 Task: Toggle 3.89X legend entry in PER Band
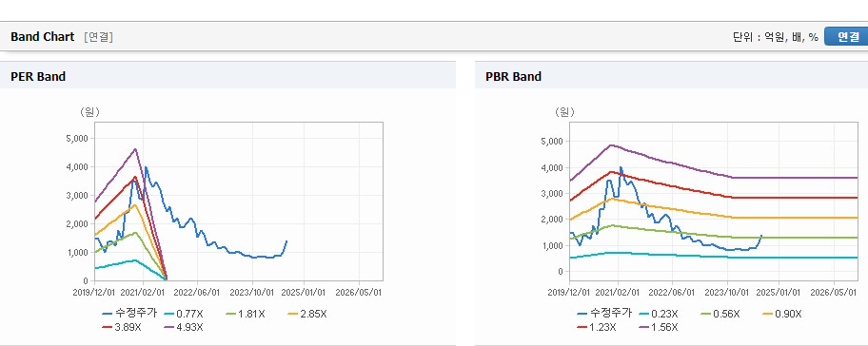(x=122, y=327)
